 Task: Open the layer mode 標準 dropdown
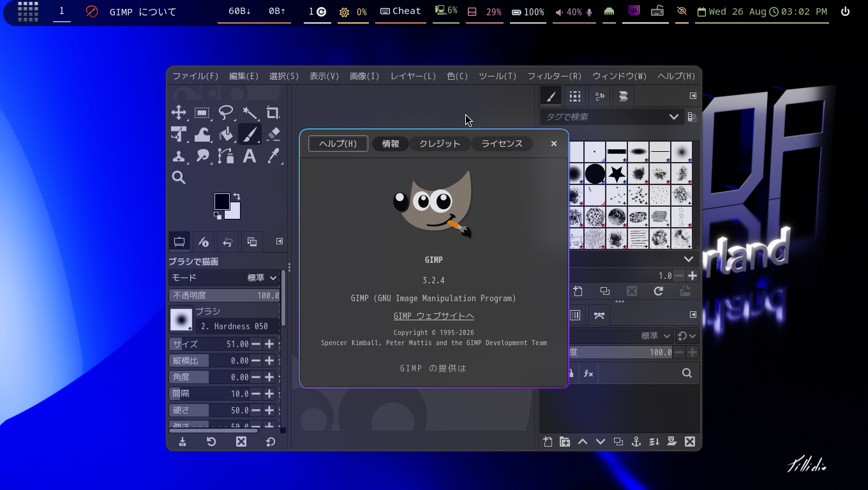pyautogui.click(x=656, y=336)
